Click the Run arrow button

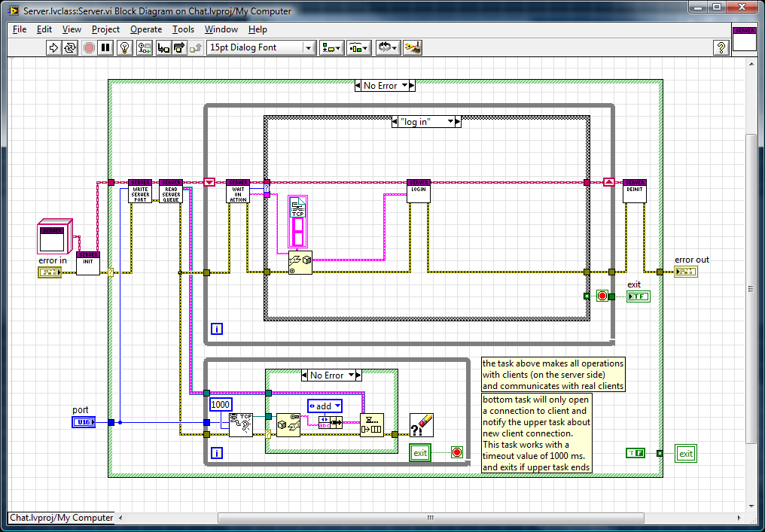pyautogui.click(x=53, y=47)
